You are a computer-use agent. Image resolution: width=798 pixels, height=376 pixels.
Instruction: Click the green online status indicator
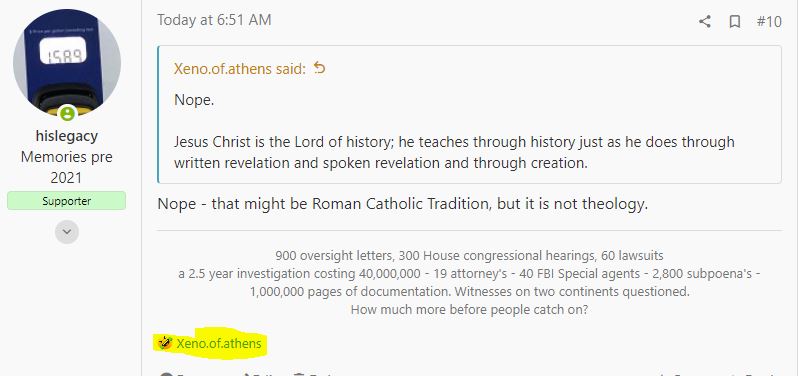[x=67, y=113]
